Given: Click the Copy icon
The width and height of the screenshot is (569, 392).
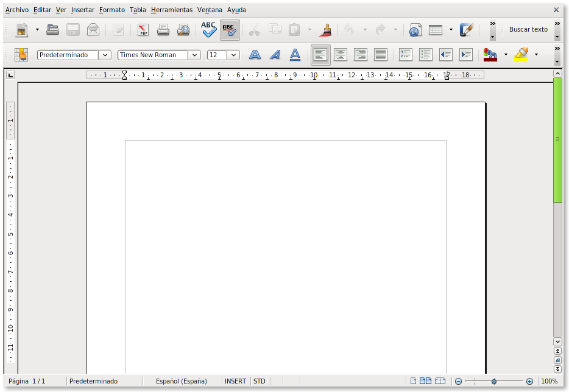Looking at the screenshot, I should pos(275,29).
